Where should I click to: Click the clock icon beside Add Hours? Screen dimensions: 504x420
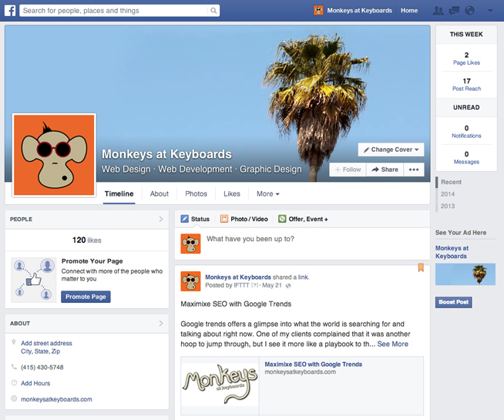[14, 383]
